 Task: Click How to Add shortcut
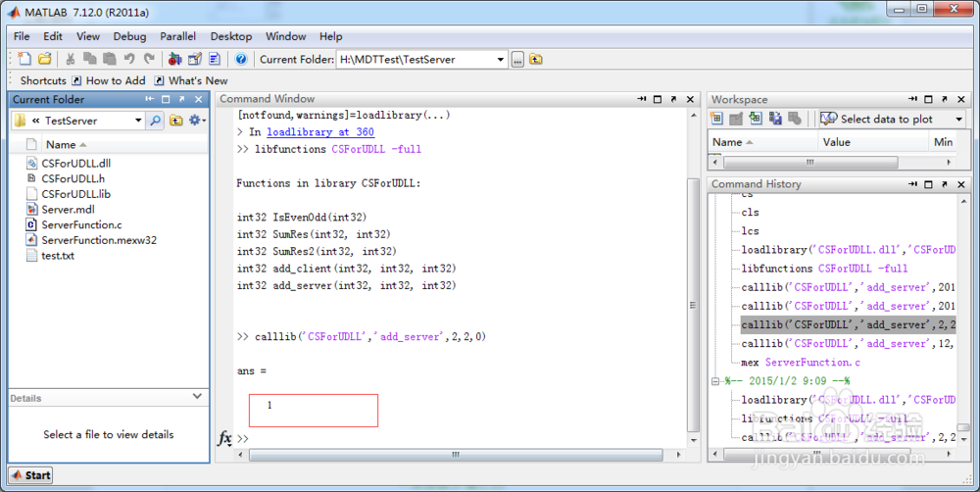pos(109,80)
